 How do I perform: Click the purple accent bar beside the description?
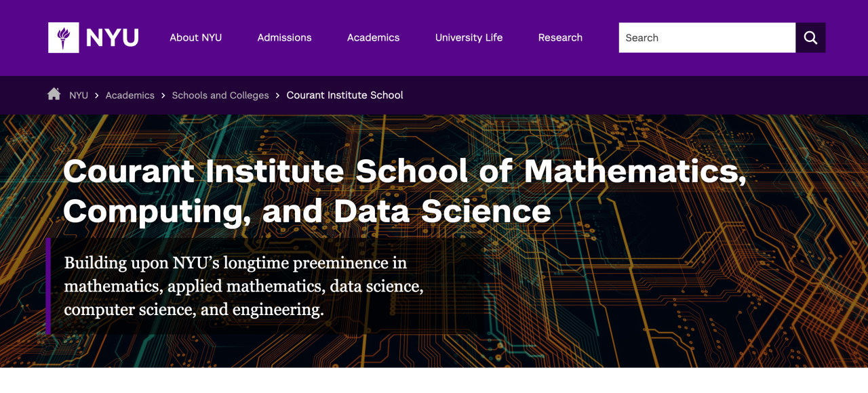tap(48, 286)
